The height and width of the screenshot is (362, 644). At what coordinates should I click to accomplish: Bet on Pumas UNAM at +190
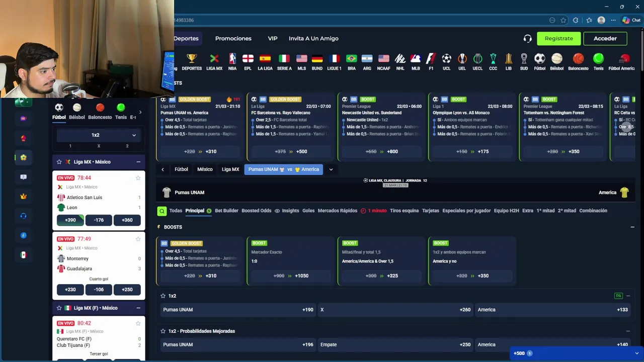pos(238,310)
